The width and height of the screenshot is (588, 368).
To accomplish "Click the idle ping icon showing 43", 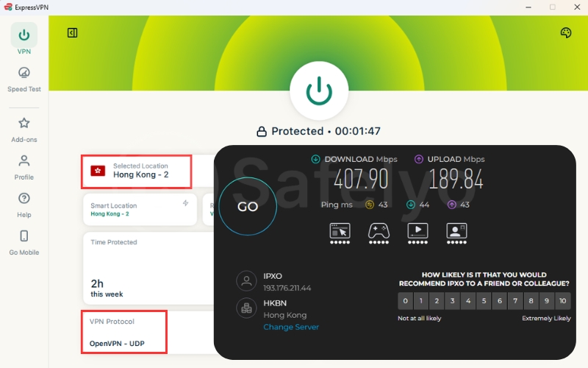I will click(370, 205).
